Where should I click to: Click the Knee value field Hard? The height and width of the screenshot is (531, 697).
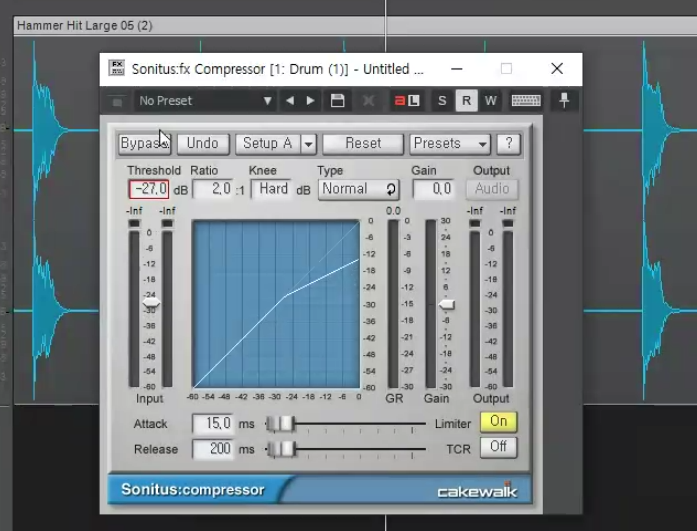pyautogui.click(x=272, y=189)
